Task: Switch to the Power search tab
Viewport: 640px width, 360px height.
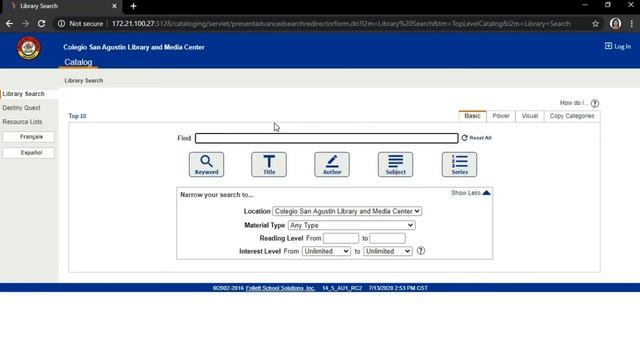Action: pyautogui.click(x=501, y=116)
